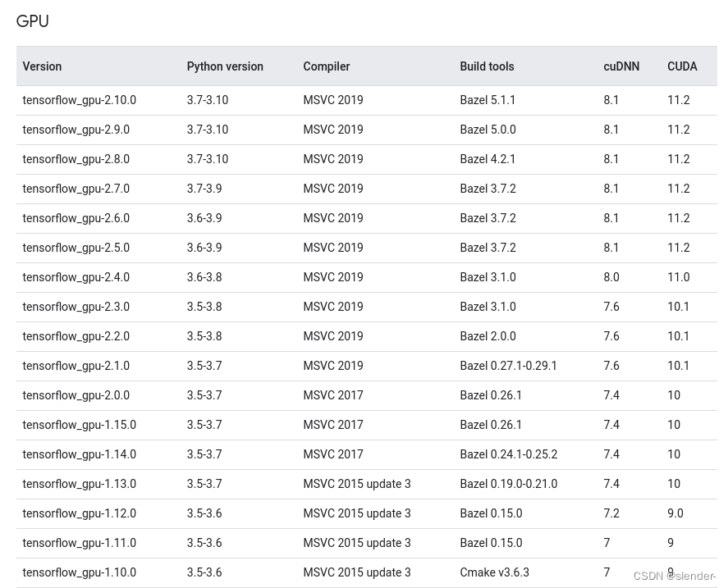The height and width of the screenshot is (588, 728).
Task: Click cuDNN 7 in the tensorflow_gpu-1.11.0 row
Action: (x=607, y=543)
